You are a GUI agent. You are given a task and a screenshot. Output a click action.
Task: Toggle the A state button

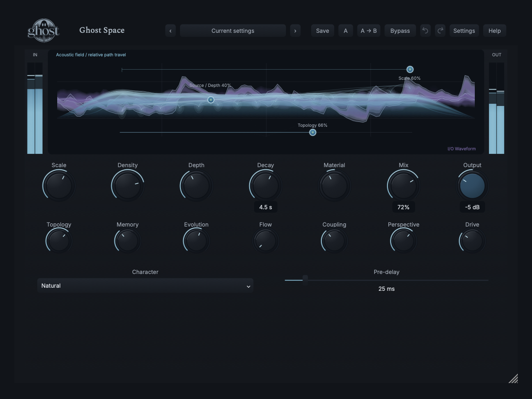346,31
